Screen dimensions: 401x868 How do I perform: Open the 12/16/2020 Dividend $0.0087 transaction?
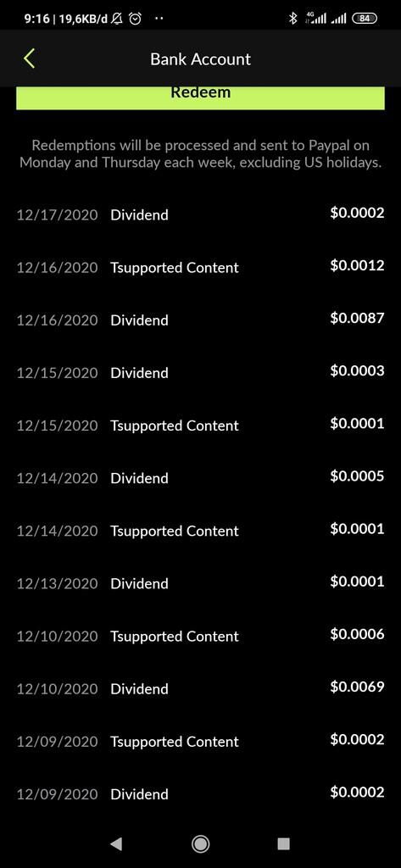200,320
